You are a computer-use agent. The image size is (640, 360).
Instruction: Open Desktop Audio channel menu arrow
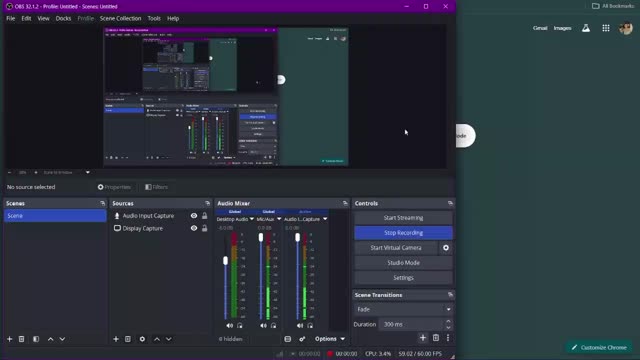coord(251,219)
